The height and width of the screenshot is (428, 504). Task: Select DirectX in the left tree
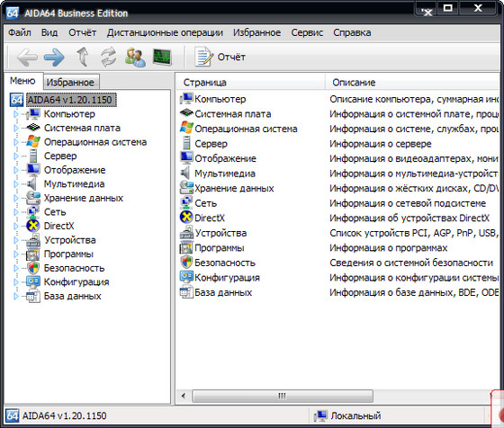(58, 226)
